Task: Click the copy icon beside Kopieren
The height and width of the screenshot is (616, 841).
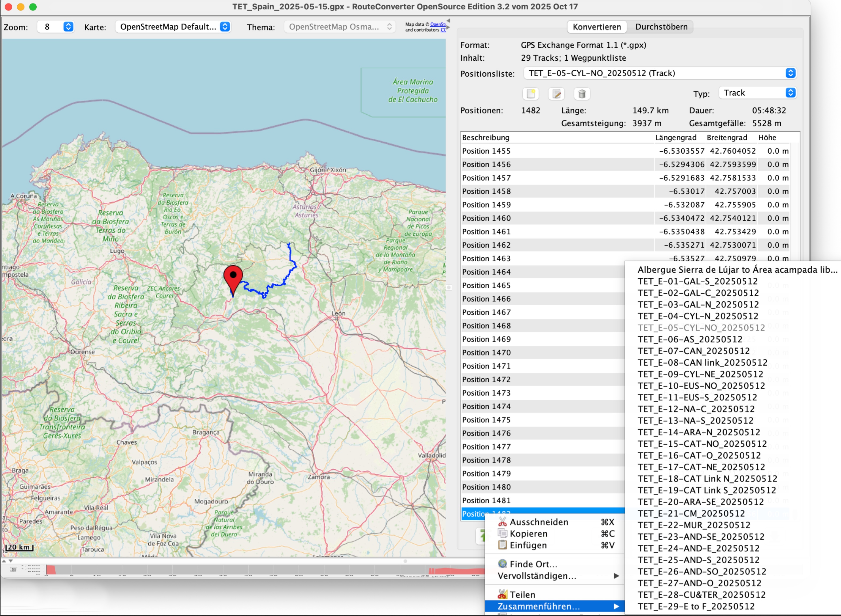Action: click(502, 533)
